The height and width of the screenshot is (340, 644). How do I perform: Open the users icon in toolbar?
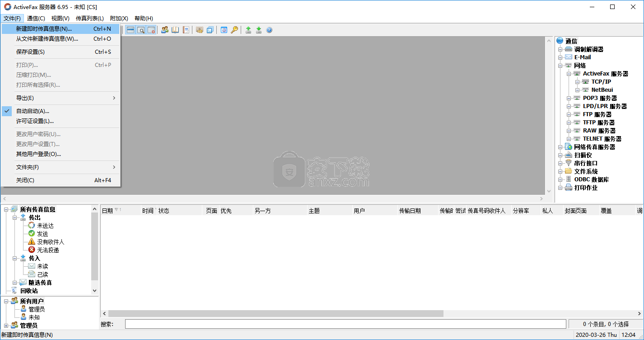point(165,30)
